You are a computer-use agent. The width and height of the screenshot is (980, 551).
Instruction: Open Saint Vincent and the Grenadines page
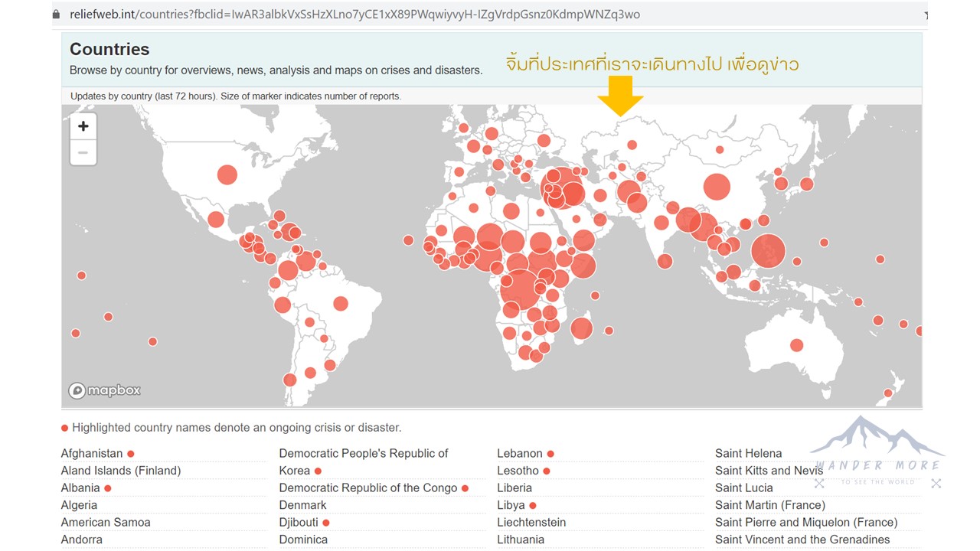(x=802, y=540)
